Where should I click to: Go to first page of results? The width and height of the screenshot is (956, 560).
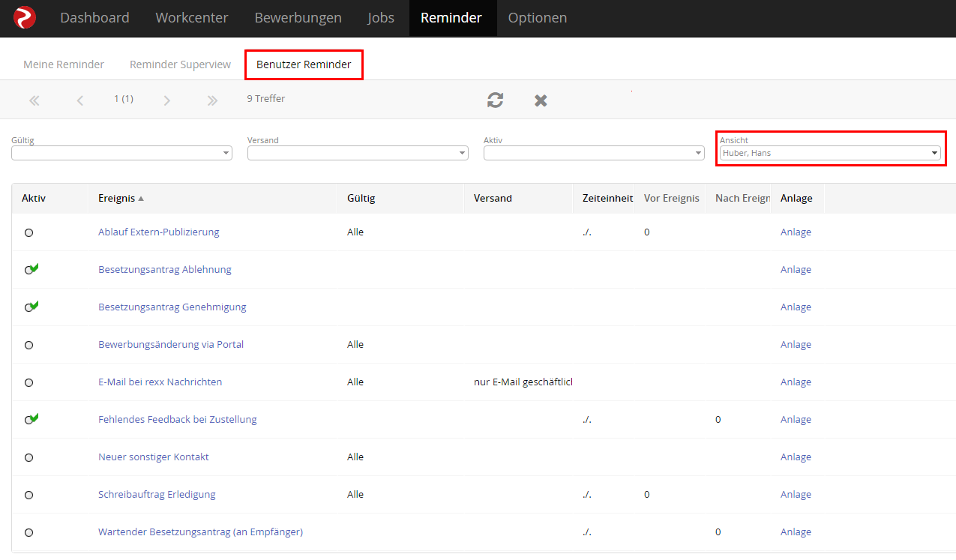pos(34,100)
